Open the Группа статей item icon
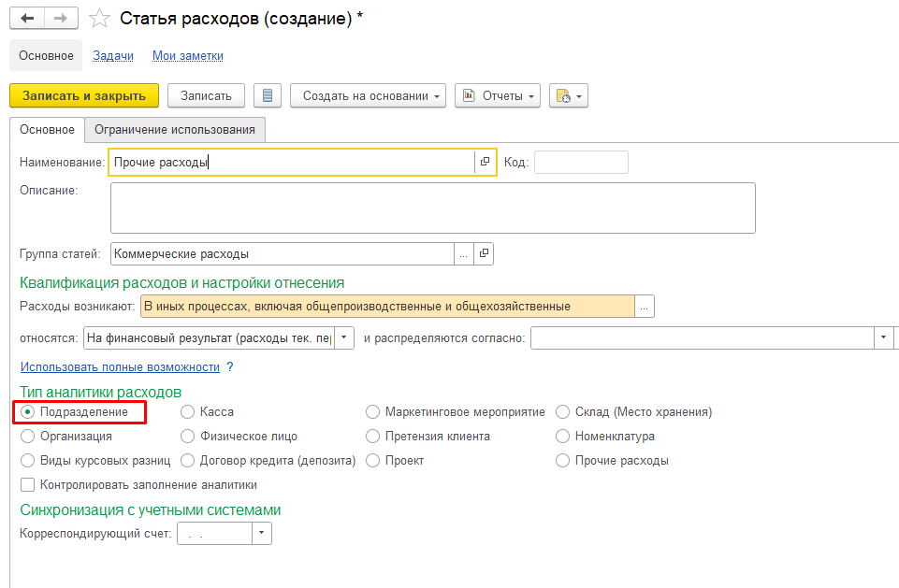The width and height of the screenshot is (899, 588). [484, 253]
